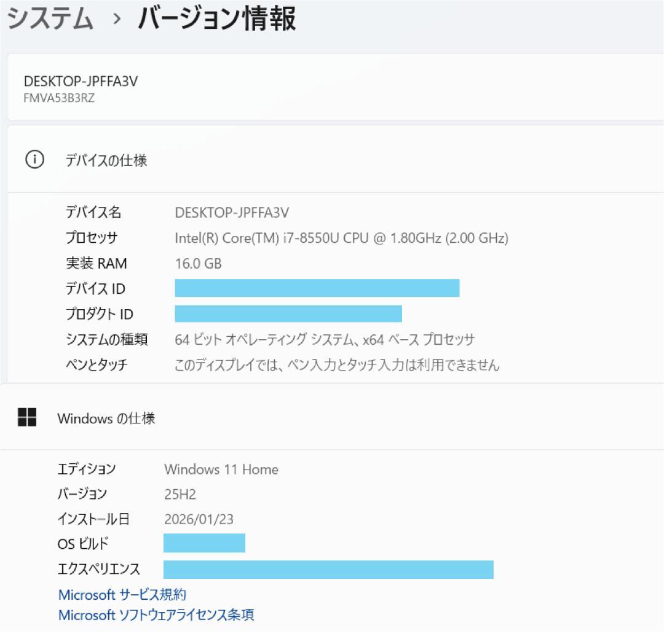Viewport: 664px width, 644px height.
Task: Click the circled info icon beside デバイスの仕様
Action: click(x=36, y=159)
